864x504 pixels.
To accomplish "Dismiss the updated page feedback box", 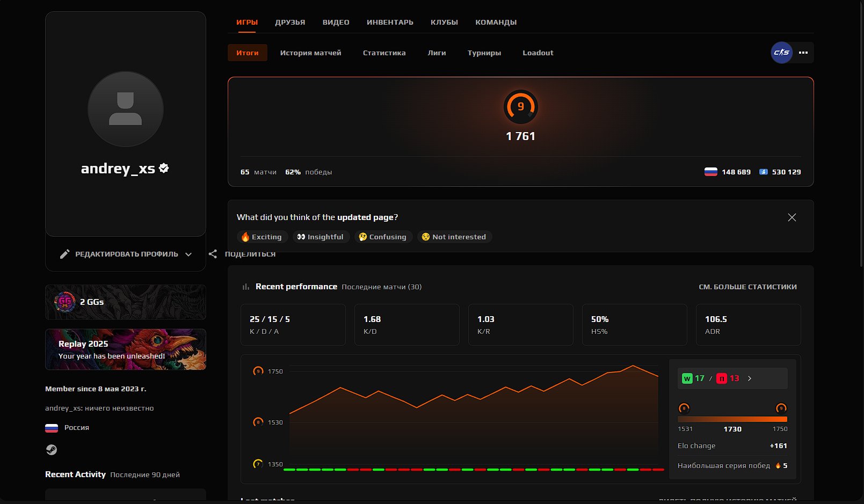I will [x=792, y=217].
